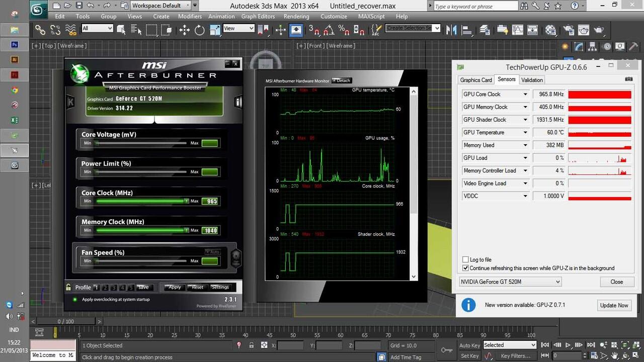This screenshot has width=644, height=362.
Task: Click the Render Production teapot icon
Action: (599, 30)
